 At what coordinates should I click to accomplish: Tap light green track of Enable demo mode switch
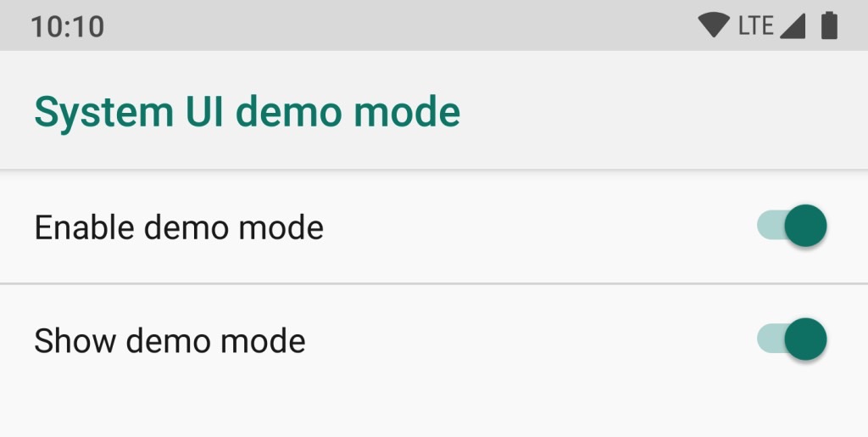pos(770,226)
